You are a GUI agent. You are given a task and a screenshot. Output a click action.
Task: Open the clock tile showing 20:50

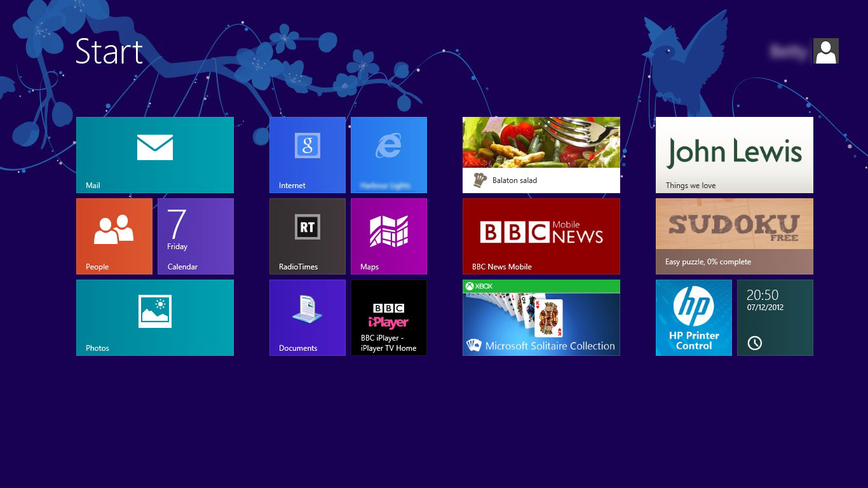pos(775,318)
